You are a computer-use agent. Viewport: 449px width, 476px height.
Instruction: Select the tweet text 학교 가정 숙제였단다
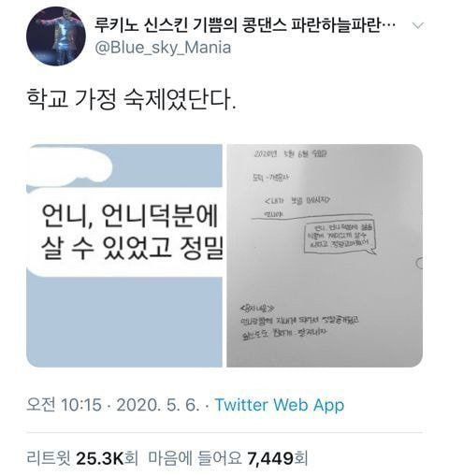click(x=132, y=100)
